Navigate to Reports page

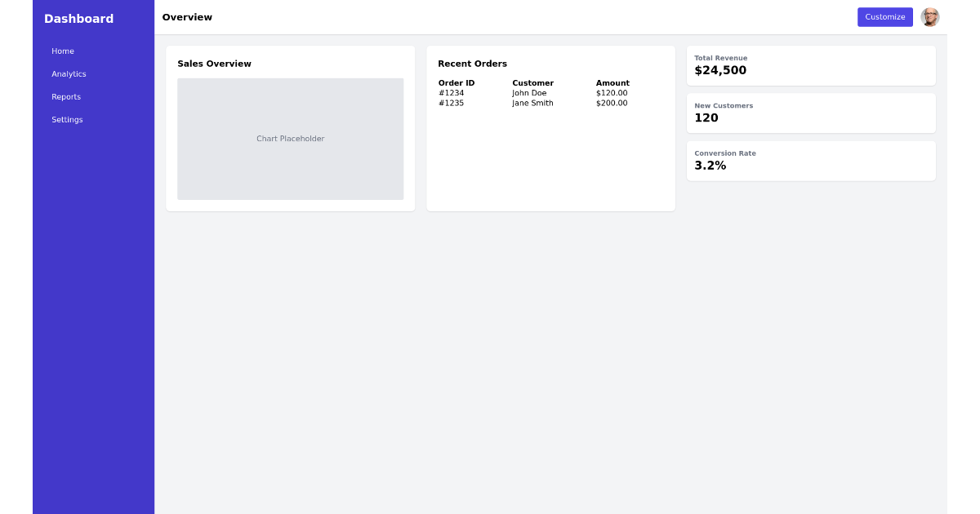(66, 96)
